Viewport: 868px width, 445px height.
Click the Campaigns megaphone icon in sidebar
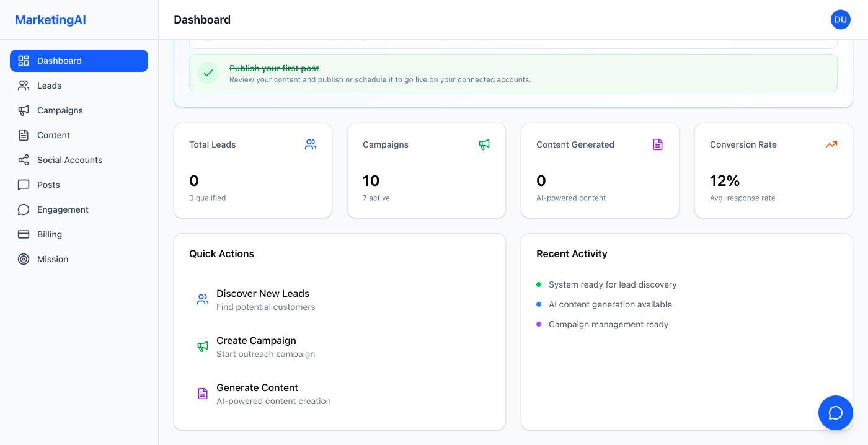(24, 110)
